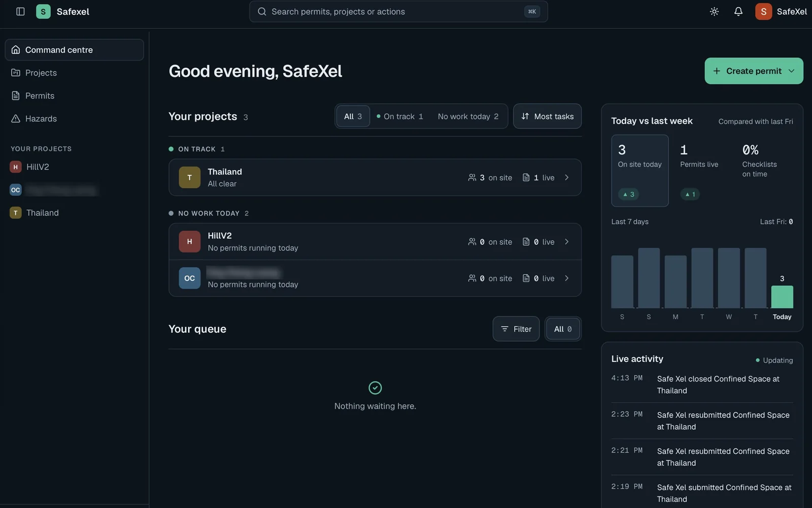This screenshot has width=812, height=508.
Task: Select the On site today stat card
Action: pyautogui.click(x=639, y=171)
